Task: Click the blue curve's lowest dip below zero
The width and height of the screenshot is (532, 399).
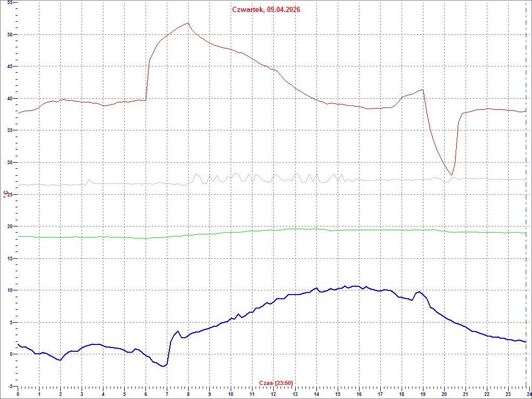Action: pos(163,366)
